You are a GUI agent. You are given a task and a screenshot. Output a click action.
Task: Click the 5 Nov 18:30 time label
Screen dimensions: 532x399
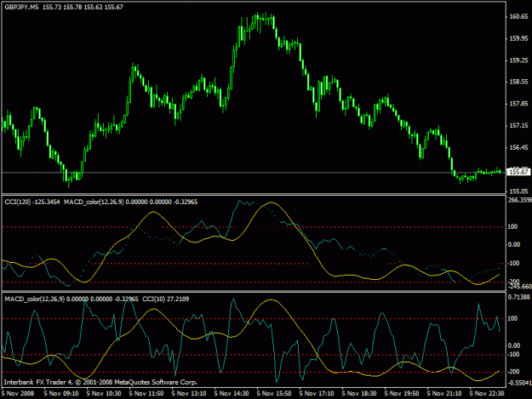359,394
